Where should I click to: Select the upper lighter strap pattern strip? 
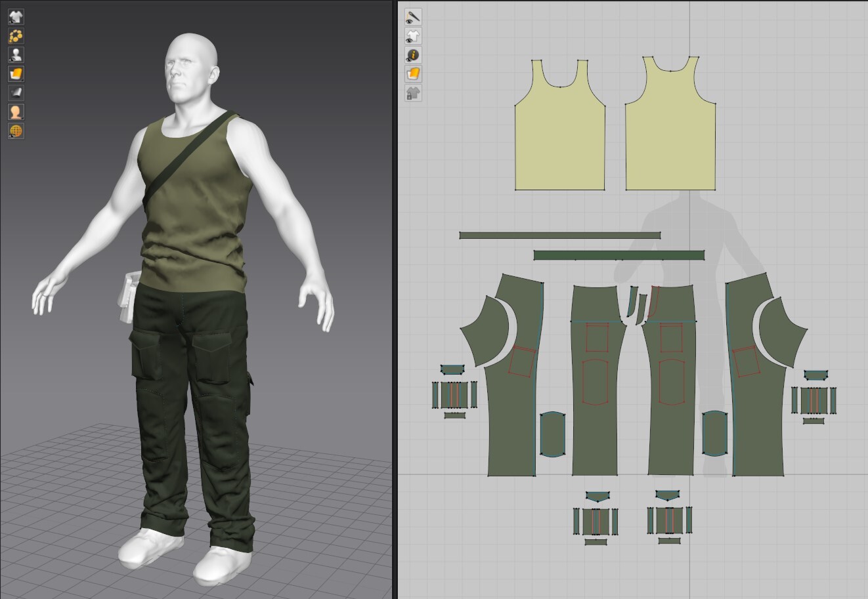click(559, 236)
